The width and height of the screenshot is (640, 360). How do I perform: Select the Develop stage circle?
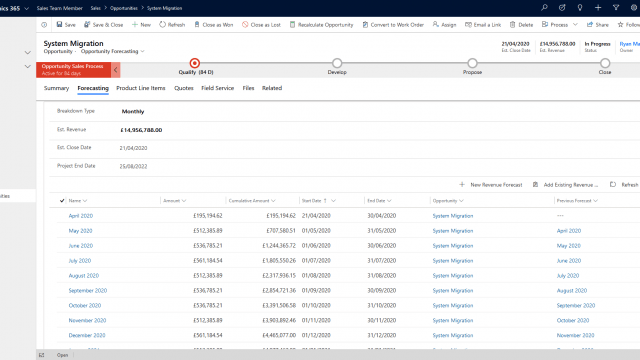[x=337, y=63]
